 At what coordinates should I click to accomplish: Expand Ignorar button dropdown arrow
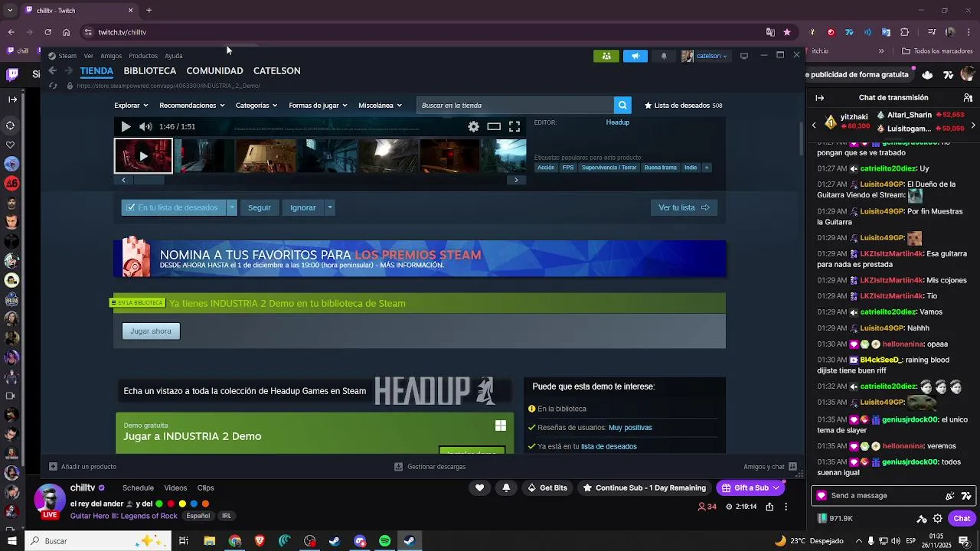[x=330, y=207]
